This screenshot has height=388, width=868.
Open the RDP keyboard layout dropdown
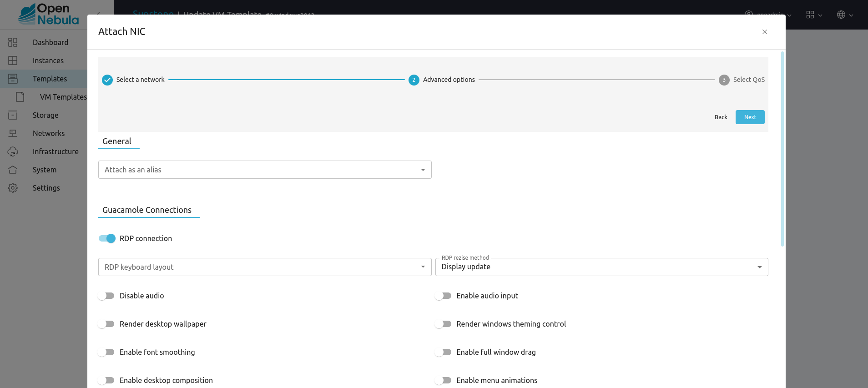pyautogui.click(x=265, y=267)
